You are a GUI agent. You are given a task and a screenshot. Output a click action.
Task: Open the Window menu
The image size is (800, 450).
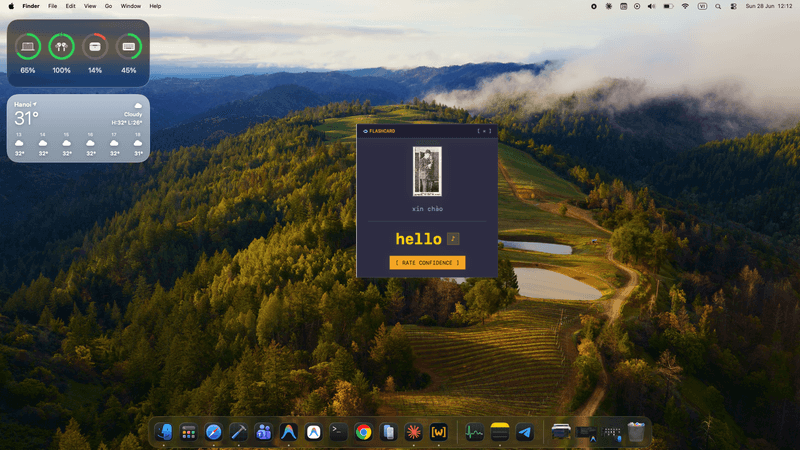pyautogui.click(x=131, y=6)
